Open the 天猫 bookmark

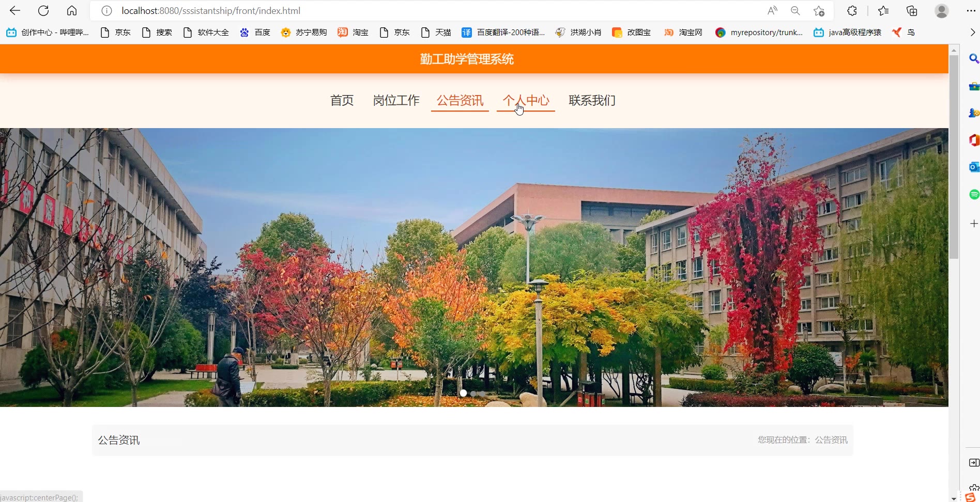436,33
